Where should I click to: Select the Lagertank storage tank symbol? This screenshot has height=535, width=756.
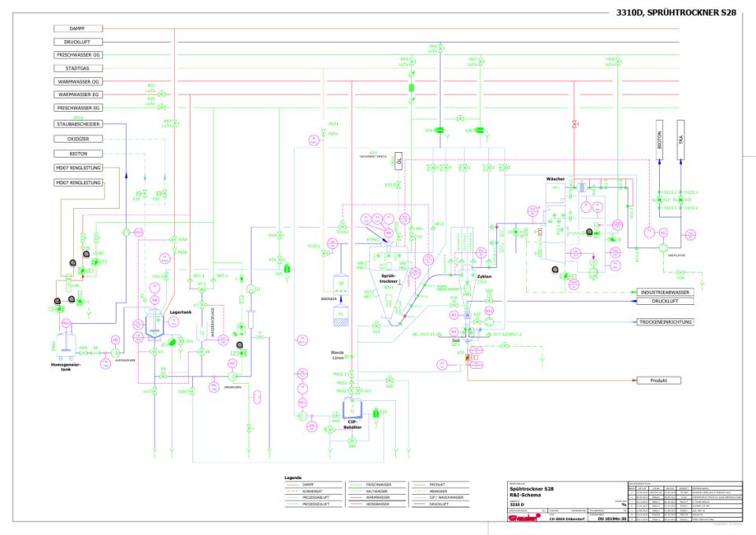pyautogui.click(x=154, y=333)
